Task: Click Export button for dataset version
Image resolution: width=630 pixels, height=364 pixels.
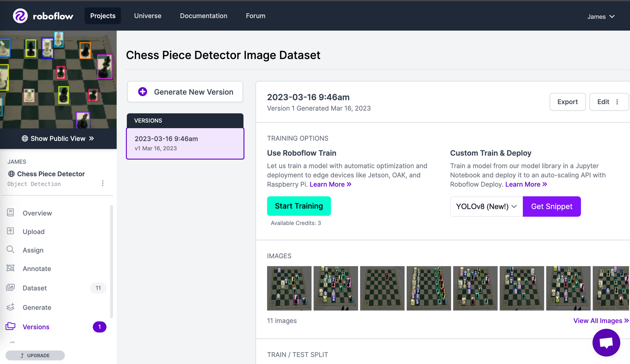Action: tap(568, 101)
